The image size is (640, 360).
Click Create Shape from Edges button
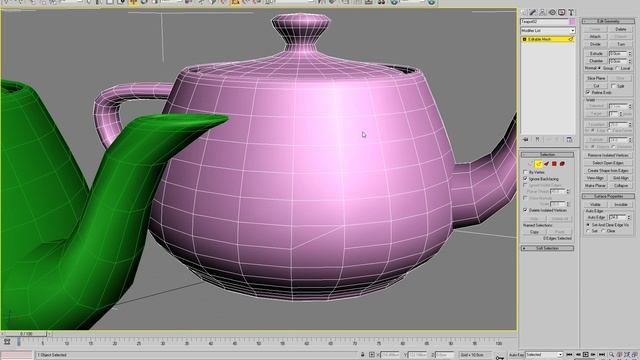[x=608, y=171]
